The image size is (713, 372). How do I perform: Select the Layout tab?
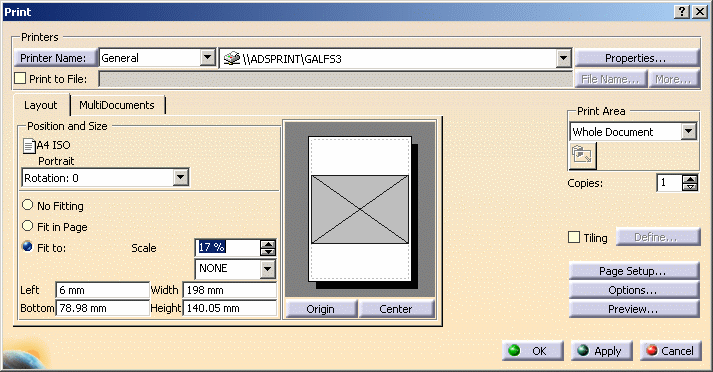41,105
